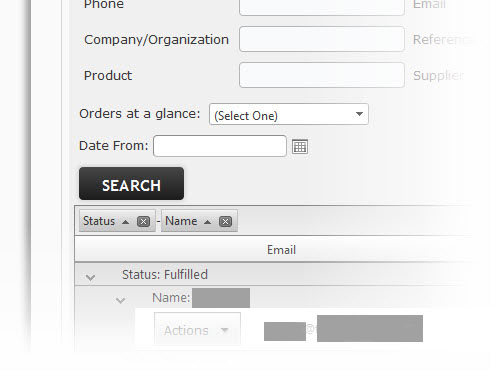The width and height of the screenshot is (494, 372).
Task: Open the Date From calendar picker
Action: point(300,147)
